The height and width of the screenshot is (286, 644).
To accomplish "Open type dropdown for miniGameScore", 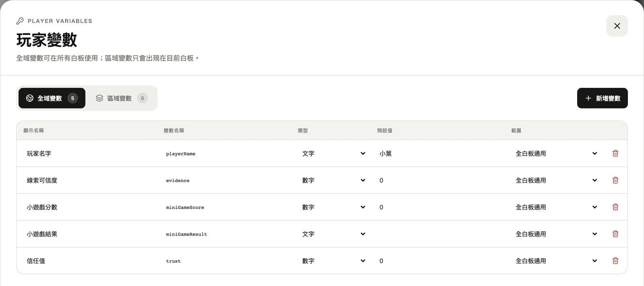I will pos(334,207).
